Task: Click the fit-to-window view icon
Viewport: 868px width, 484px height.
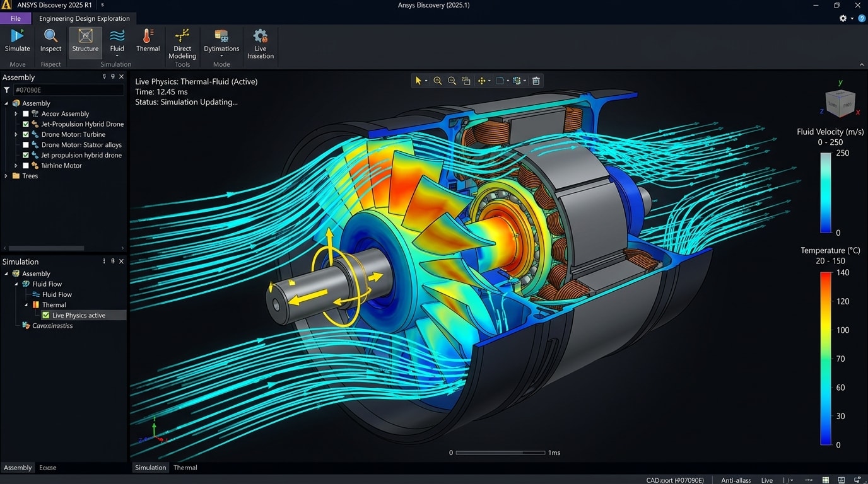Action: click(x=466, y=81)
